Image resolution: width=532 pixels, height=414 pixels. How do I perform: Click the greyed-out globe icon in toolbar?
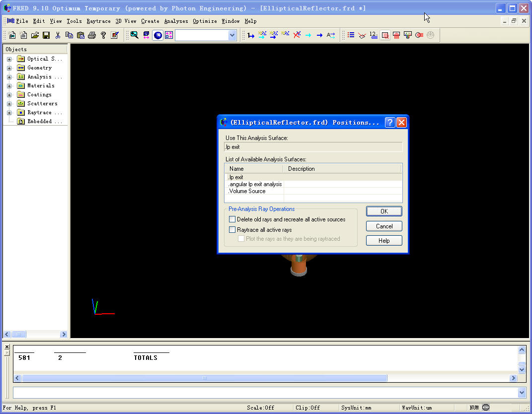(x=430, y=35)
